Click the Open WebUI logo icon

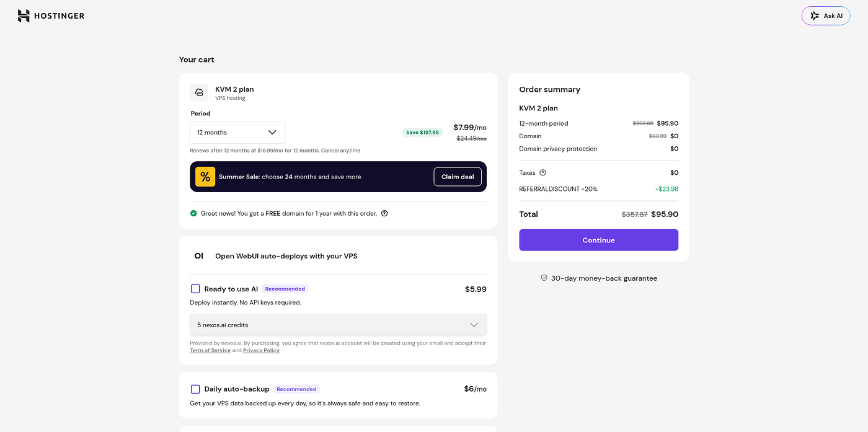[x=199, y=256]
